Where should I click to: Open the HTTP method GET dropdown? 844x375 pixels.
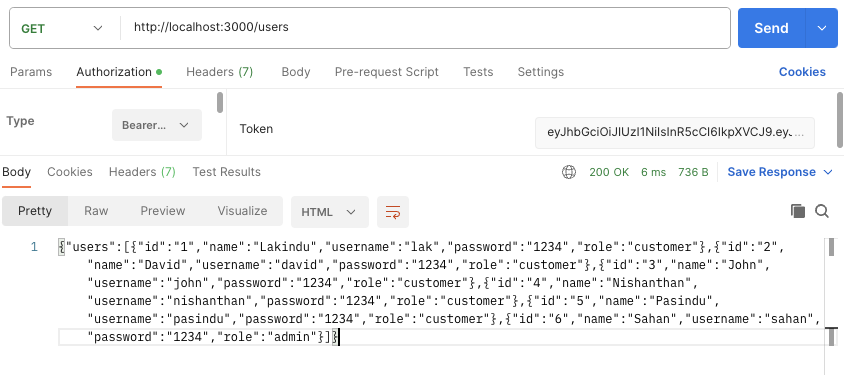tap(62, 28)
